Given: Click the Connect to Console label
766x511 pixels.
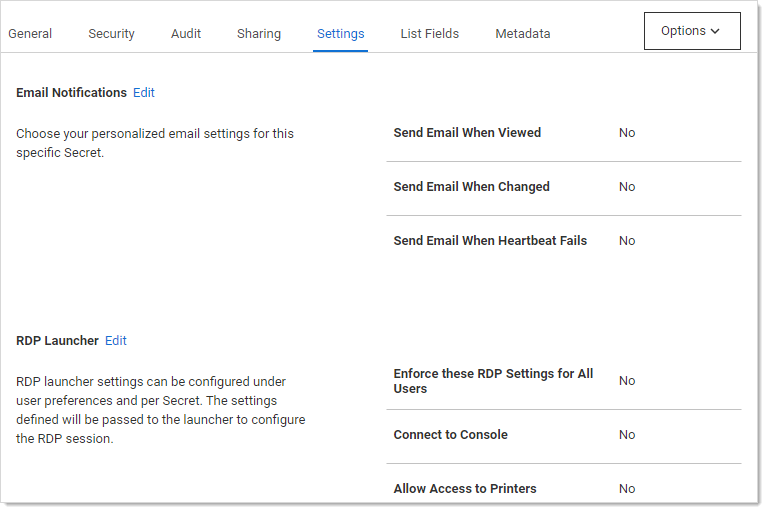Looking at the screenshot, I should click(x=450, y=435).
